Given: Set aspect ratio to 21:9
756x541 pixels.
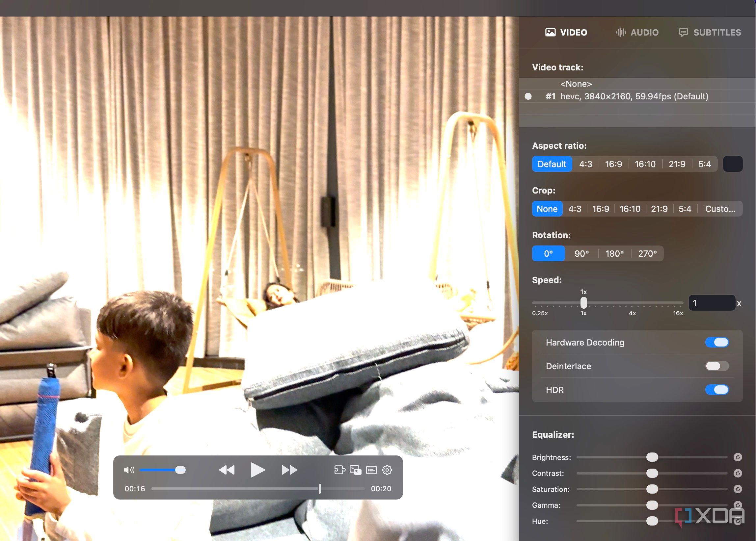Looking at the screenshot, I should click(x=677, y=164).
